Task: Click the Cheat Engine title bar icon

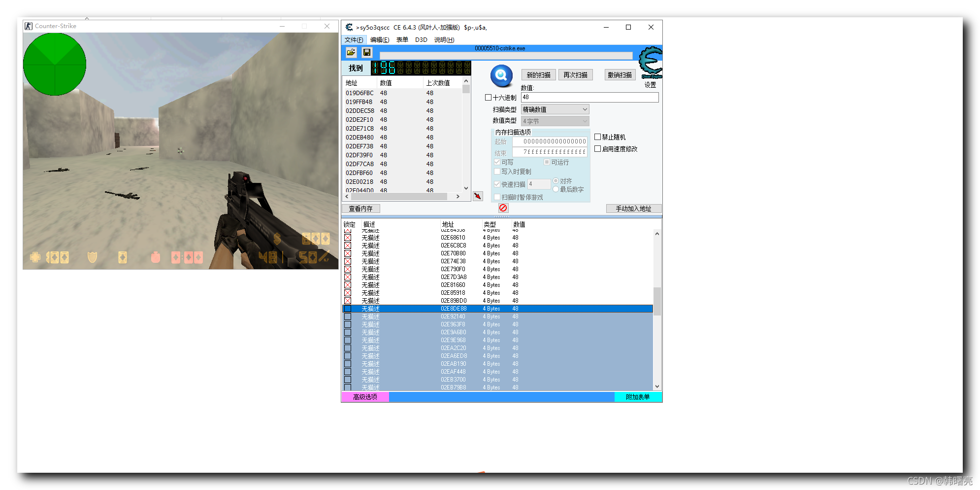Action: [x=349, y=27]
